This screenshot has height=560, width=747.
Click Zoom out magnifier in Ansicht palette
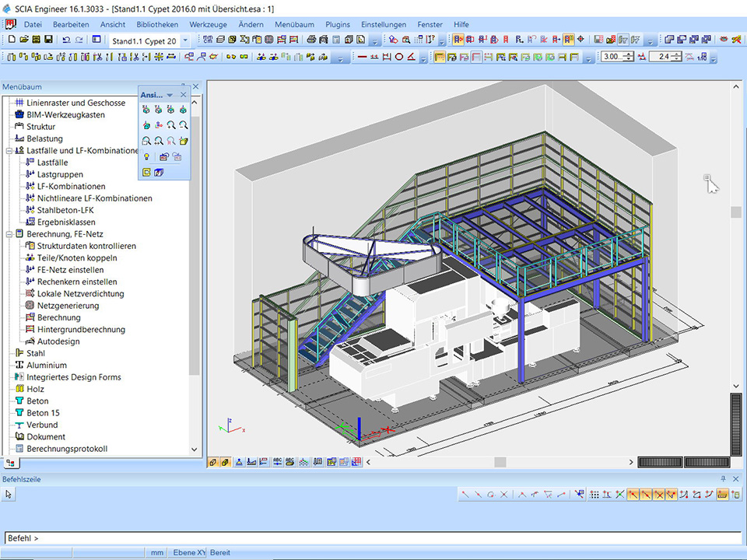184,125
